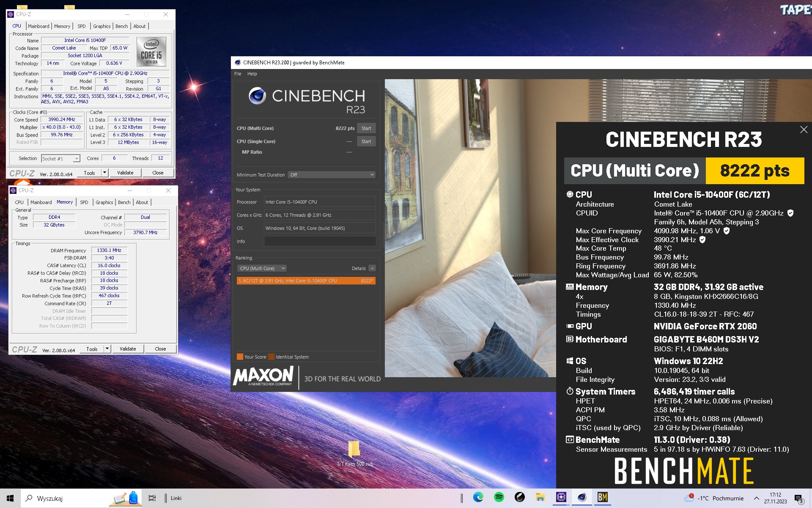The image size is (812, 508).
Task: Click Close button in top CPU-Z window
Action: click(x=158, y=173)
